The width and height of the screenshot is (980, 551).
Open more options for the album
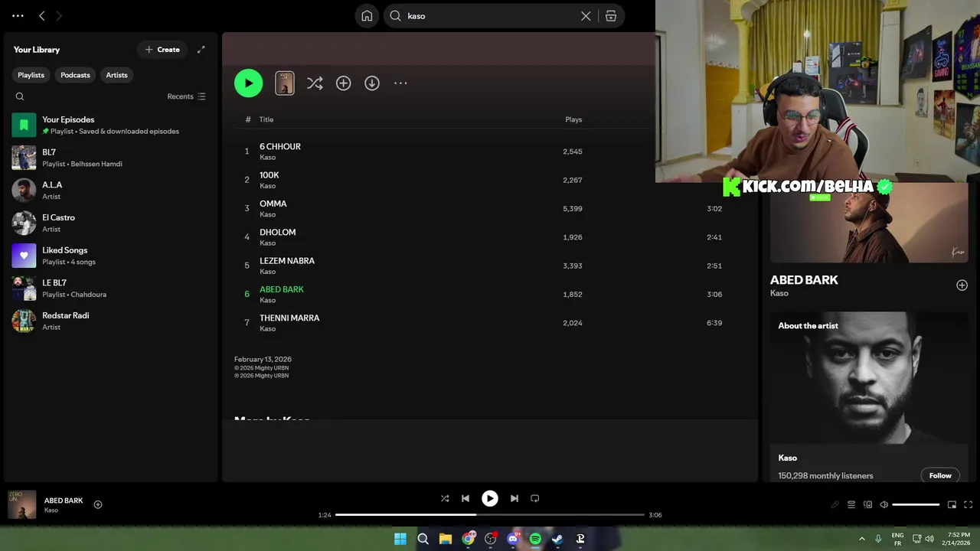(400, 83)
